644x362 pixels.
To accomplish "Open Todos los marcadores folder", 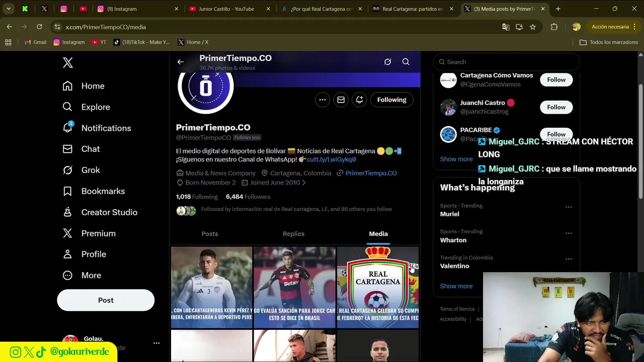I will point(609,42).
